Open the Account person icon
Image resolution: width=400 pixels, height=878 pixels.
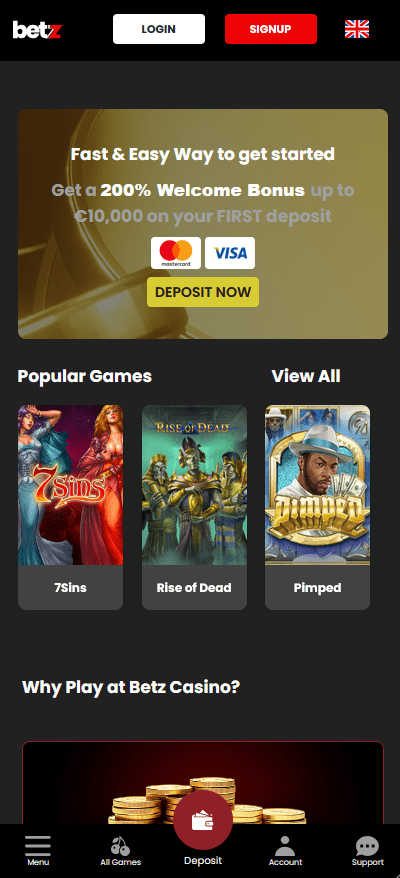coord(285,846)
